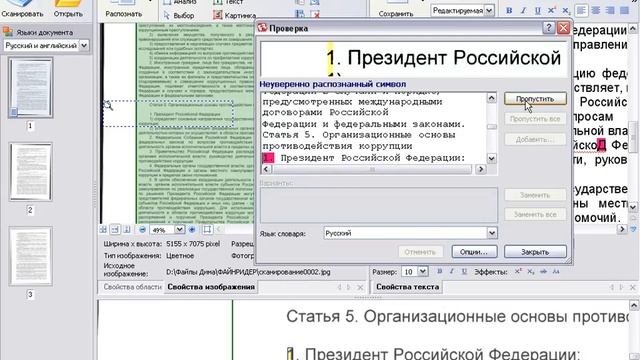Image resolution: width=640 pixels, height=360 pixels.
Task: Click zoom pane scrollbar up arrow
Action: coord(633,305)
